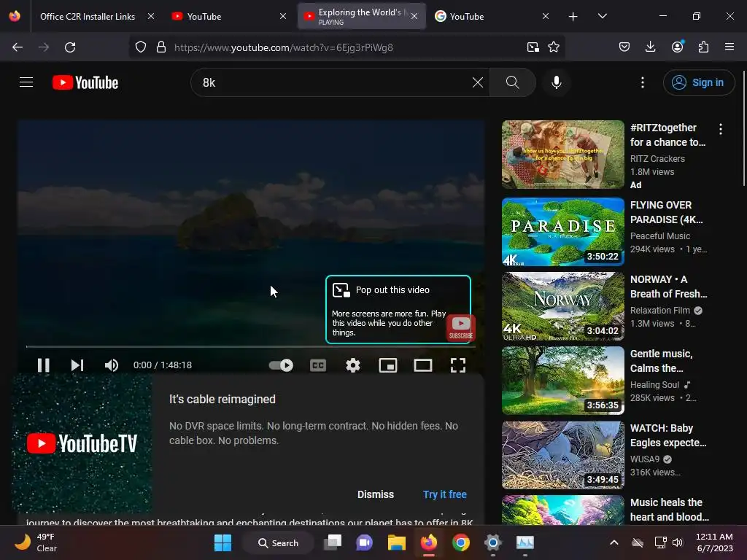
Task: Open tracking protection shield info
Action: tap(141, 47)
